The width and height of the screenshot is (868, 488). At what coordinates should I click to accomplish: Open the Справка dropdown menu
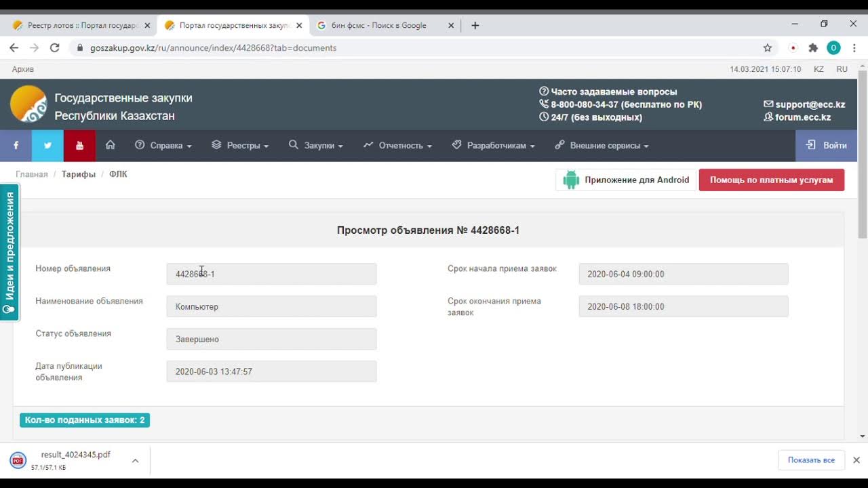(163, 145)
